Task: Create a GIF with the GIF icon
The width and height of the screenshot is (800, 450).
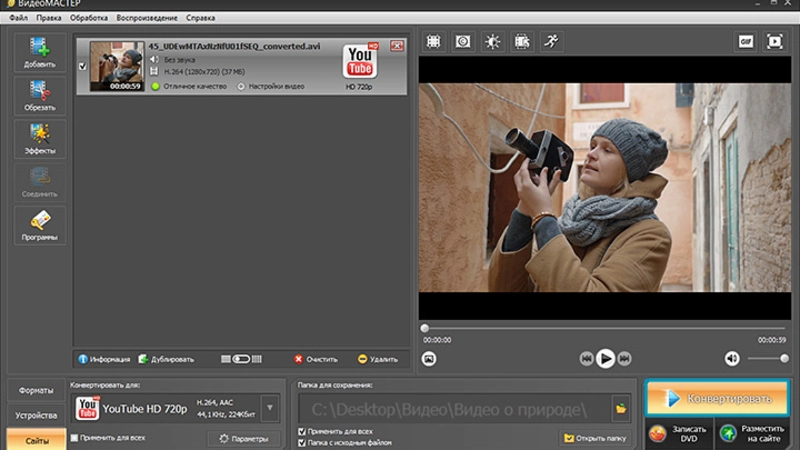Action: tap(745, 41)
